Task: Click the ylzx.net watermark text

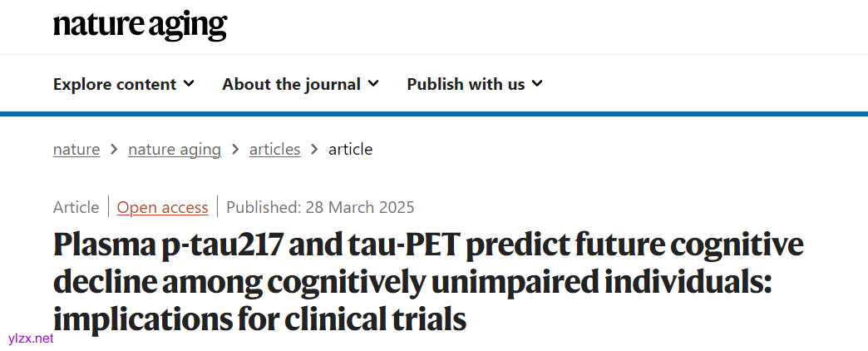Action: [x=31, y=339]
